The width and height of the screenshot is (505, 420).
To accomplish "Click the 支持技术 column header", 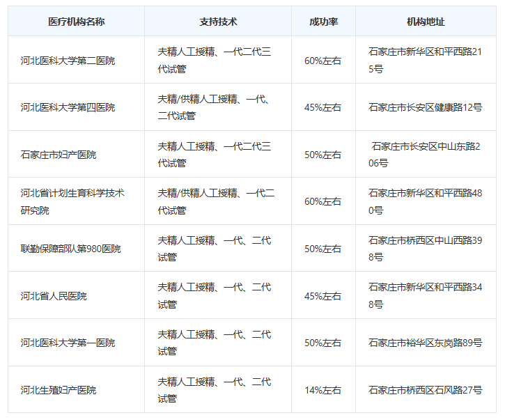I will tap(218, 22).
